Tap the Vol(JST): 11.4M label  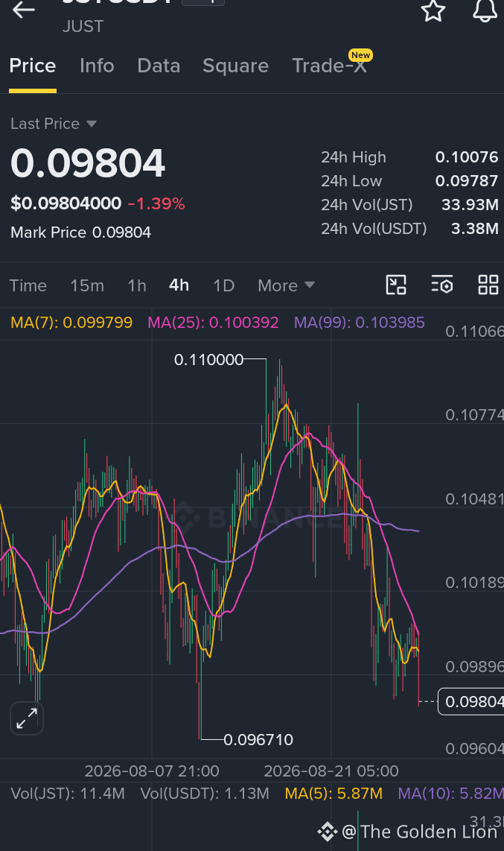[x=68, y=794]
